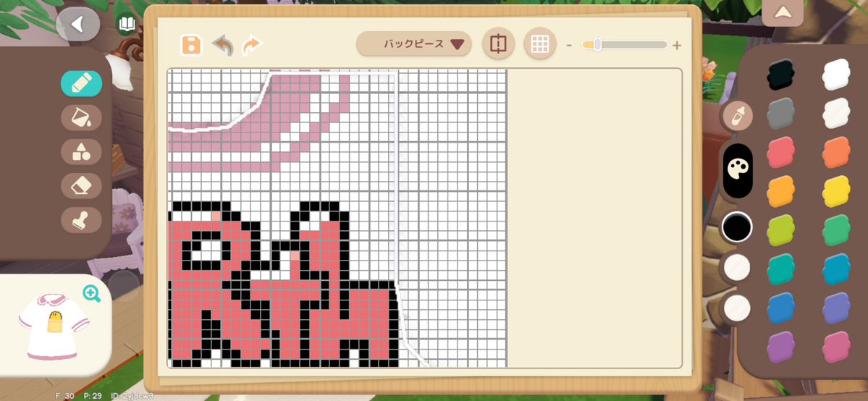This screenshot has height=401, width=868.
Task: Pick the amber orange color swatch
Action: click(780, 191)
